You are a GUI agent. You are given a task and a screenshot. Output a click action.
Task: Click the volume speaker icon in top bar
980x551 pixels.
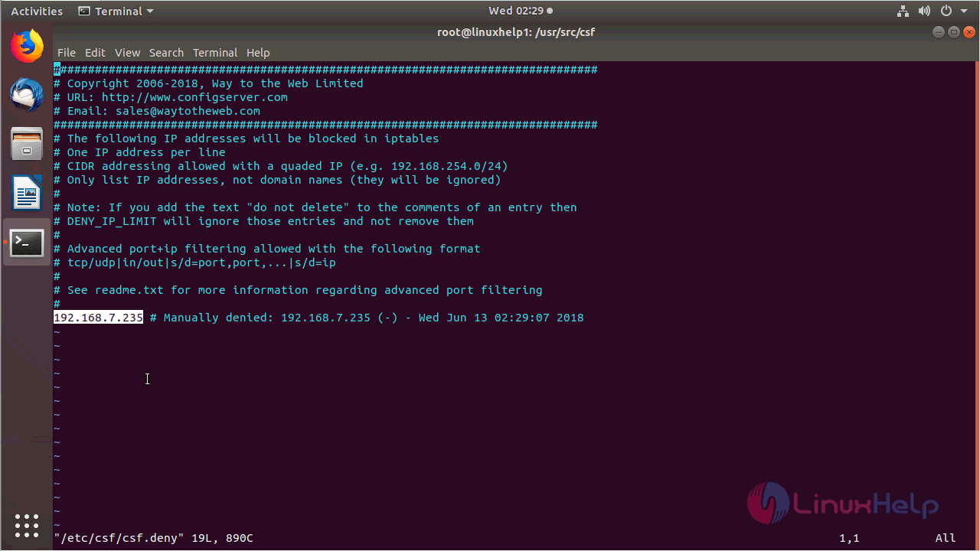click(924, 11)
